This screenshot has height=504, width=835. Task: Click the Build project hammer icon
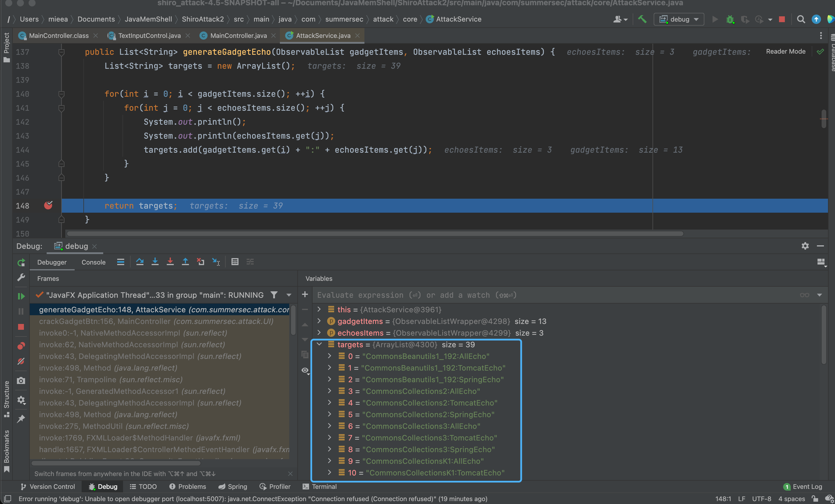642,19
